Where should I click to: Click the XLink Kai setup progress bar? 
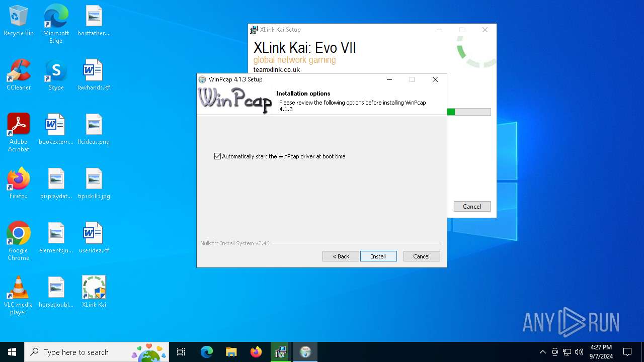point(469,112)
